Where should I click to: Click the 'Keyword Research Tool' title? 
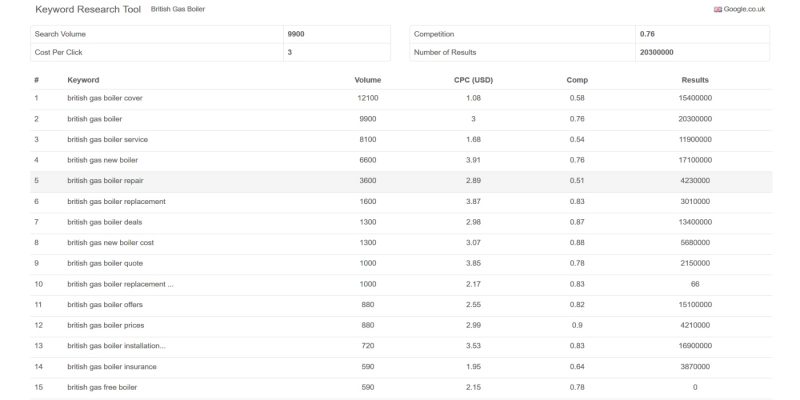click(88, 9)
